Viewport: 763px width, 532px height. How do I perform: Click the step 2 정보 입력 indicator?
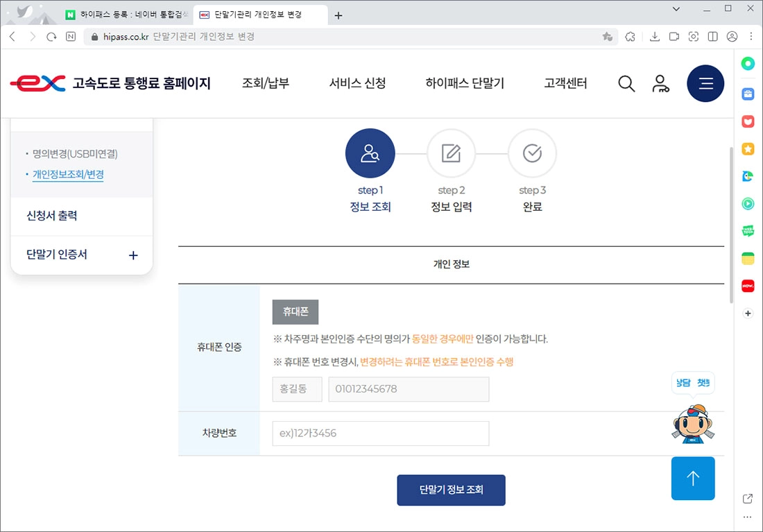click(x=451, y=153)
